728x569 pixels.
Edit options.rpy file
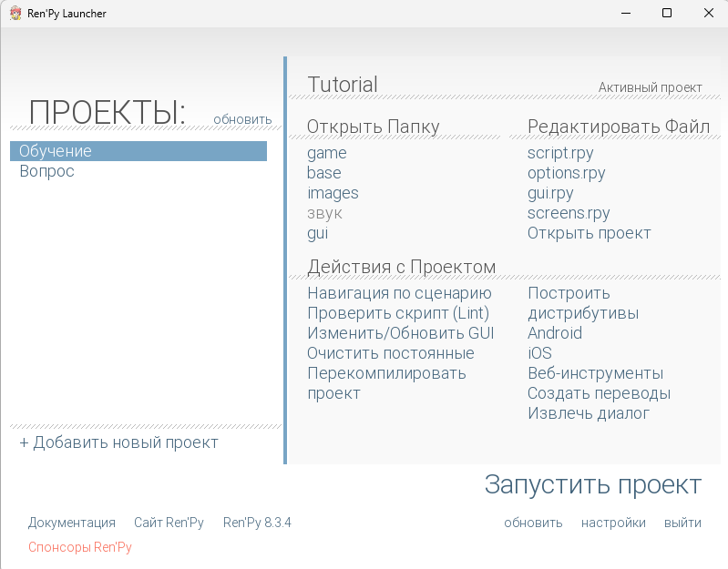[567, 173]
